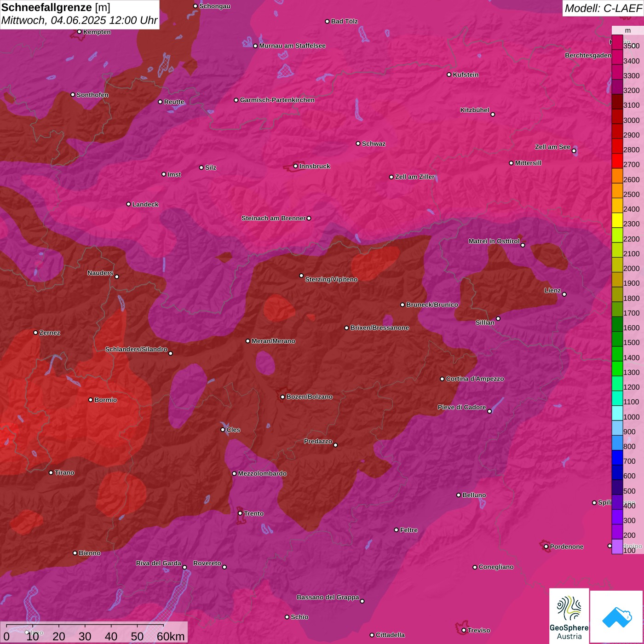Screen dimensions: 644x644
Task: Click the Cortina d'Ampezzo location dot
Action: tap(442, 379)
